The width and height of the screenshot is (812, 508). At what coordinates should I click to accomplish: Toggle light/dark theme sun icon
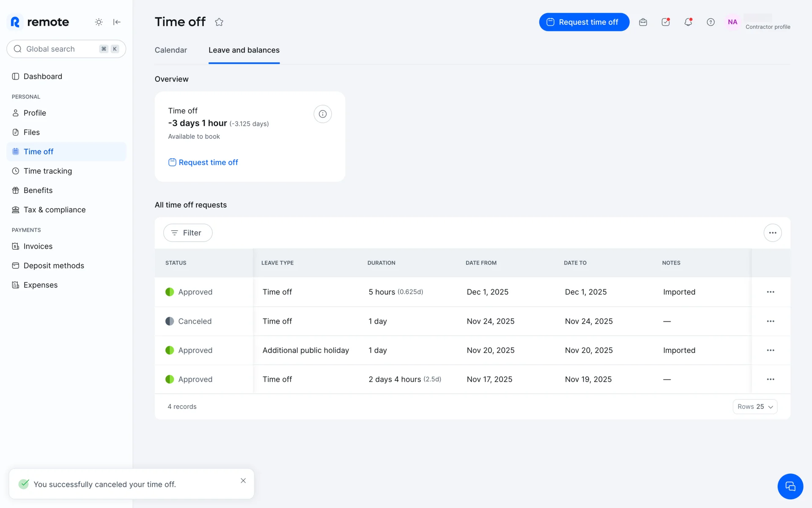point(99,22)
